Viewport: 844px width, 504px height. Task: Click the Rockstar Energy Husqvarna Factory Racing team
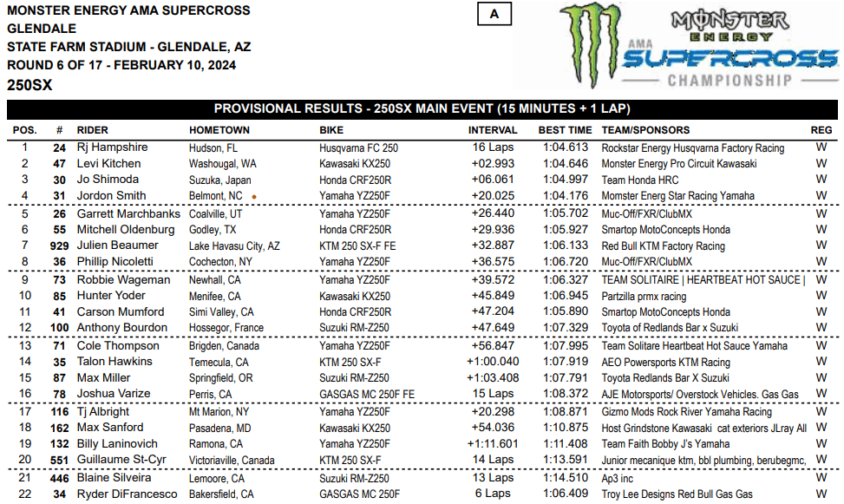[692, 148]
